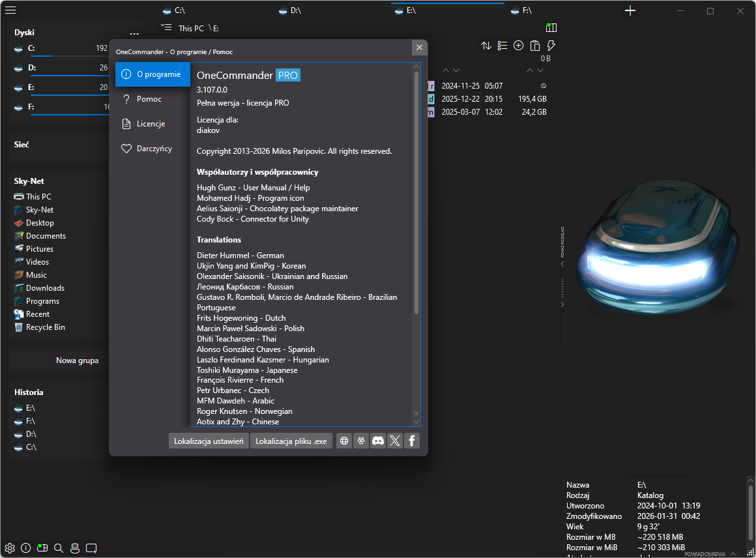Open the website globe icon in About dialog

coord(343,441)
